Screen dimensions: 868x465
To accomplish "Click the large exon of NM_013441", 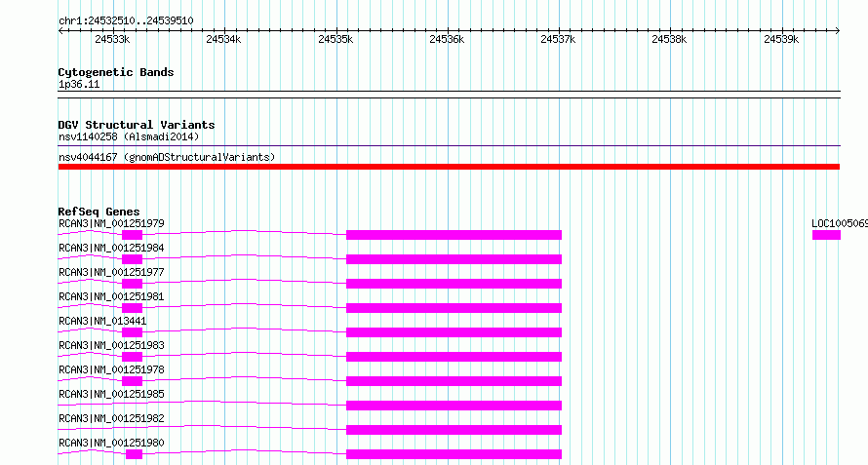I will (454, 332).
